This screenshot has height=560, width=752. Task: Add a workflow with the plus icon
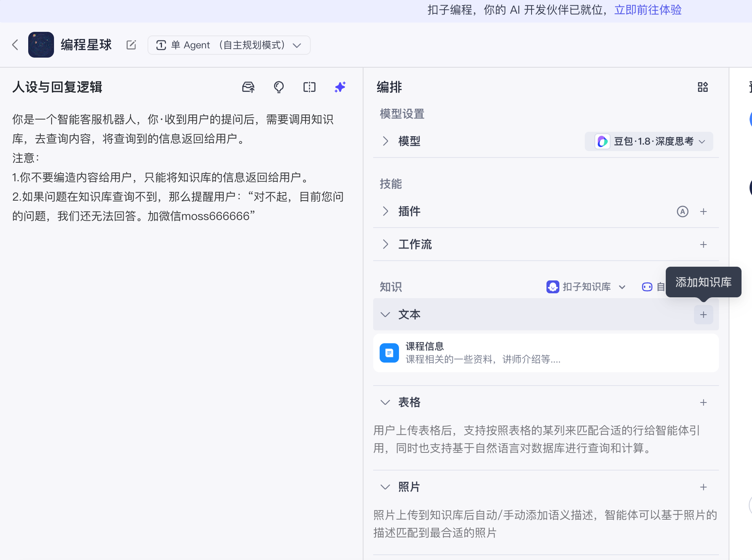(704, 245)
